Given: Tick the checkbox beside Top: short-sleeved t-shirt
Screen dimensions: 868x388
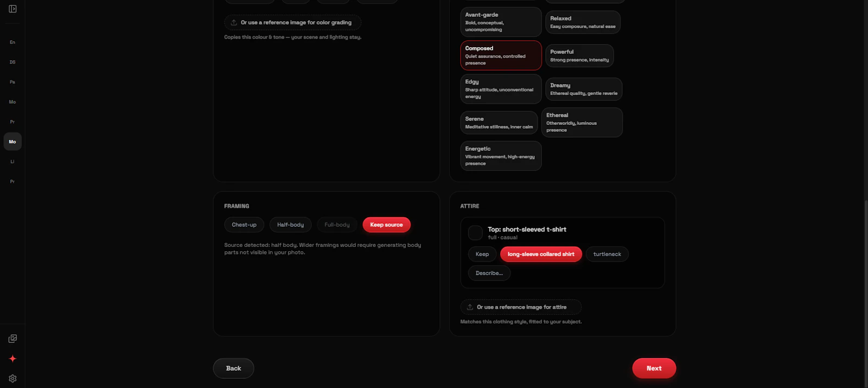Looking at the screenshot, I should coord(475,233).
